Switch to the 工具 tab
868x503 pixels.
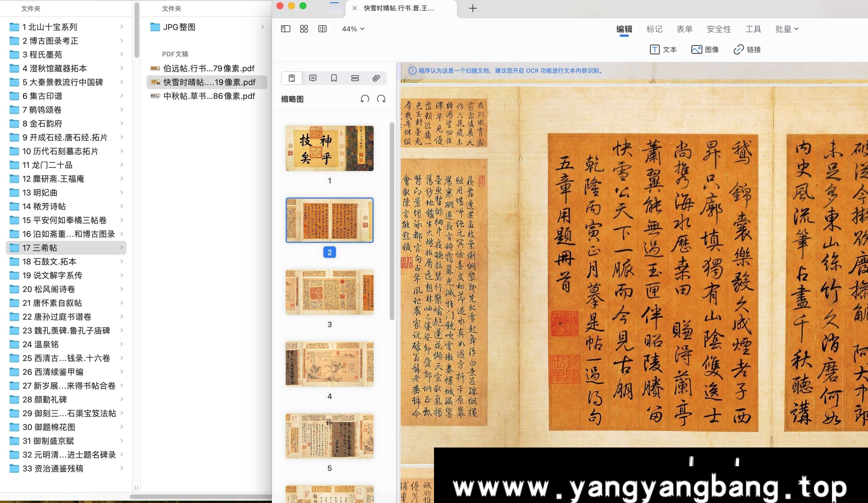(x=753, y=29)
